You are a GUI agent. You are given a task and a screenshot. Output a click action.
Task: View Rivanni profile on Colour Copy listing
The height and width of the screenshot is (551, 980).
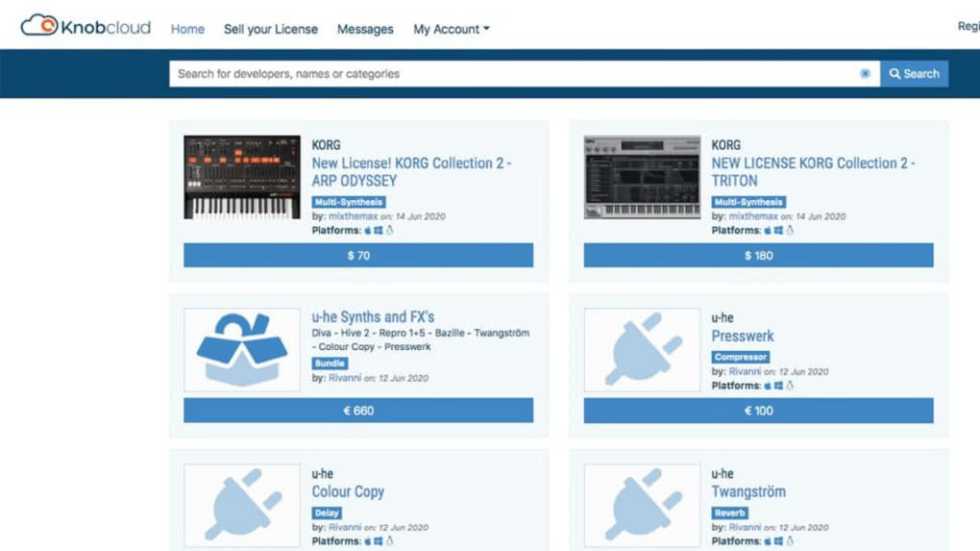click(x=345, y=527)
